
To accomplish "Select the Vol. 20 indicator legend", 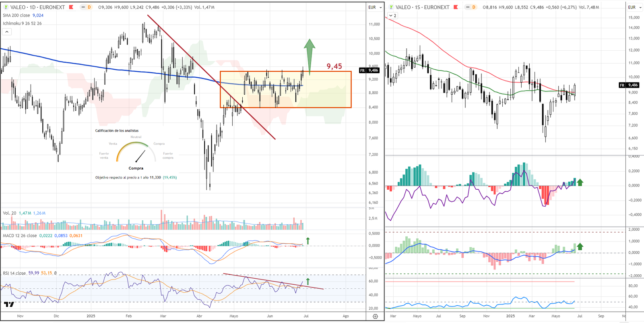I will pyautogui.click(x=10, y=213).
